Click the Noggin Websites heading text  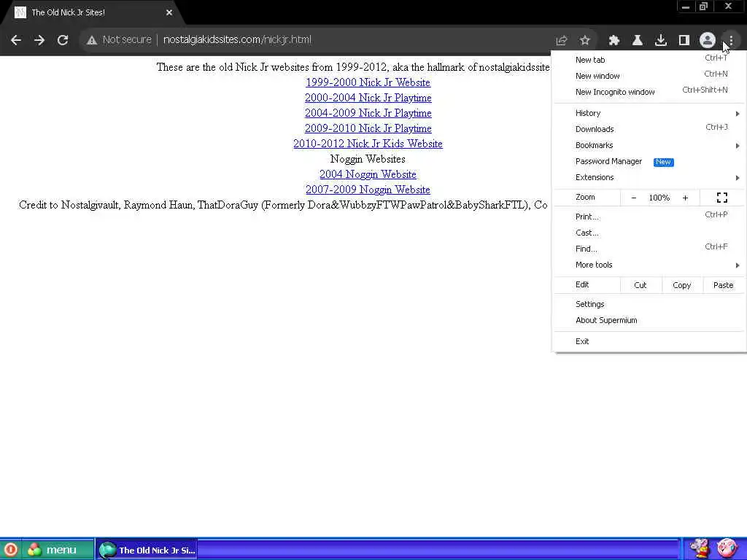[368, 159]
